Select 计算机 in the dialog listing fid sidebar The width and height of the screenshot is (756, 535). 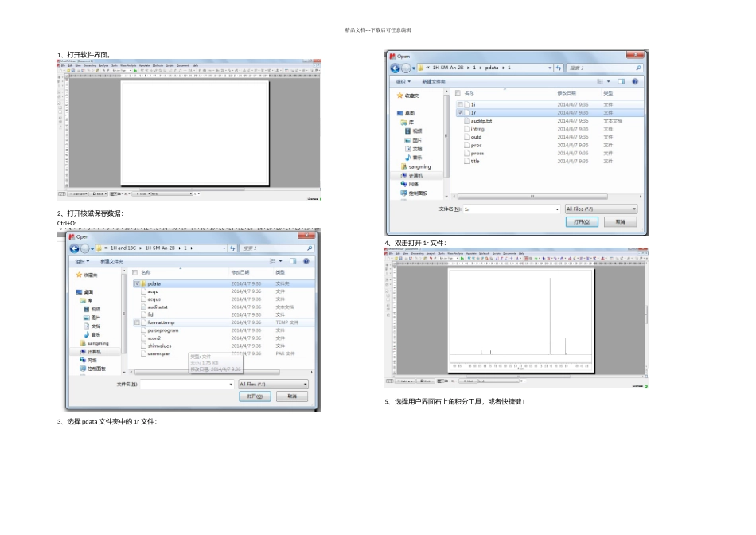tap(90, 352)
